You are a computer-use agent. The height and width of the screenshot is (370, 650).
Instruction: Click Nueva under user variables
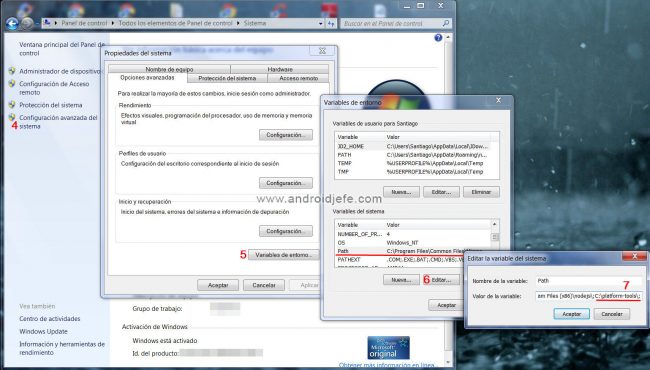401,192
